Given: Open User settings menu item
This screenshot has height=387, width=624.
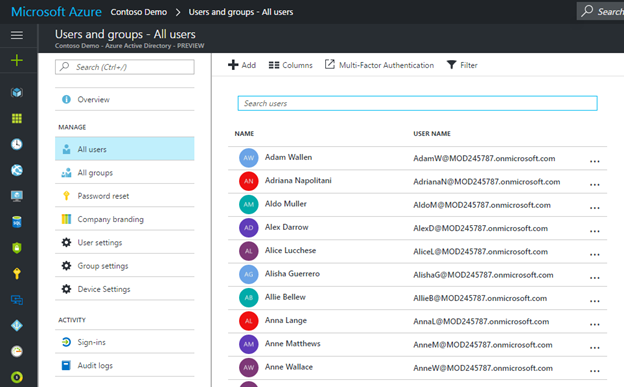Looking at the screenshot, I should tap(125, 242).
